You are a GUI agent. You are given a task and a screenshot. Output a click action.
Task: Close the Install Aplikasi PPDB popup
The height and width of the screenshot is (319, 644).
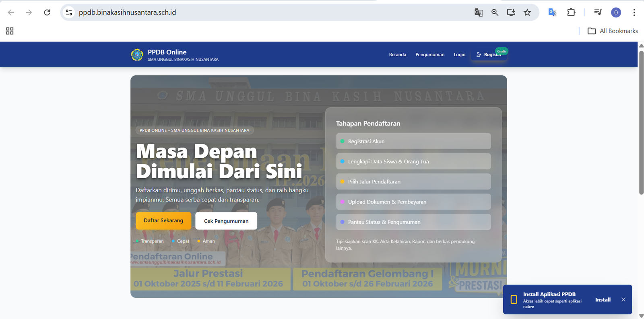coord(623,300)
